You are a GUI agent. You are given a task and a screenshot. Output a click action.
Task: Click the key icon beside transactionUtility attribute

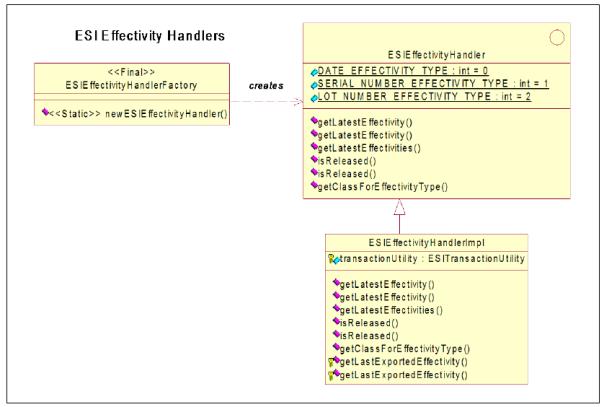[x=331, y=259]
